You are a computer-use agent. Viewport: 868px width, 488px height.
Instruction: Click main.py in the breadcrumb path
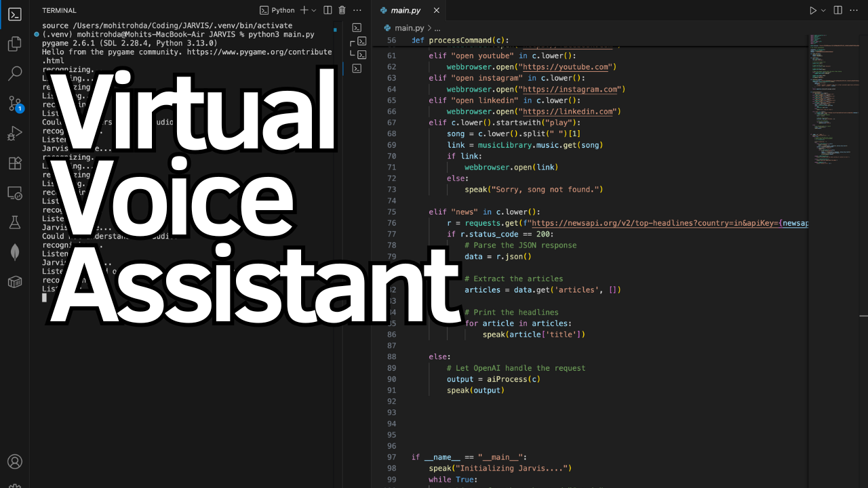[x=409, y=28]
